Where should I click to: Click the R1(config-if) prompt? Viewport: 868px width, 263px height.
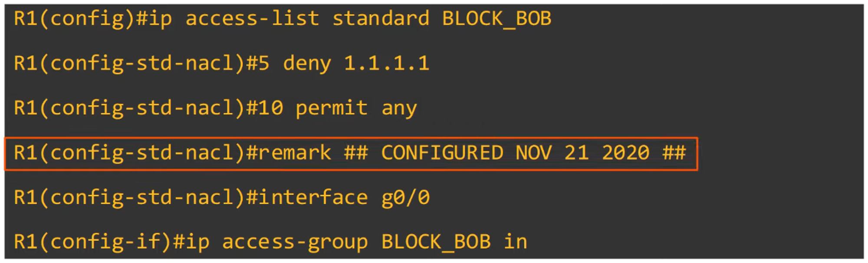pos(92,242)
